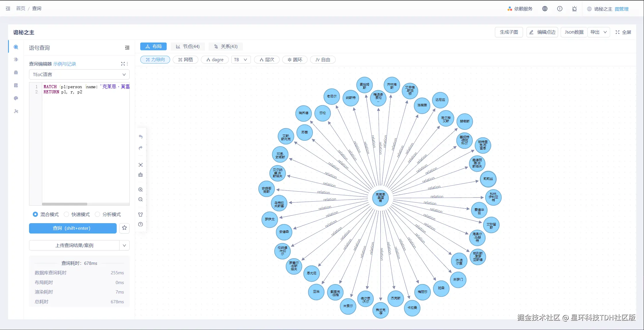The width and height of the screenshot is (644, 330).
Task: Open the TEoC语言 language dropdown
Action: [x=79, y=75]
